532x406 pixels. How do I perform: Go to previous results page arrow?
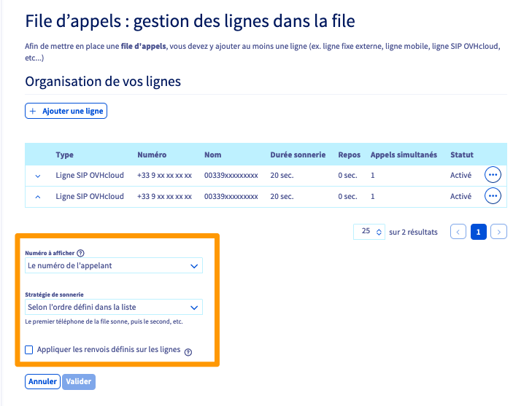[x=458, y=232]
